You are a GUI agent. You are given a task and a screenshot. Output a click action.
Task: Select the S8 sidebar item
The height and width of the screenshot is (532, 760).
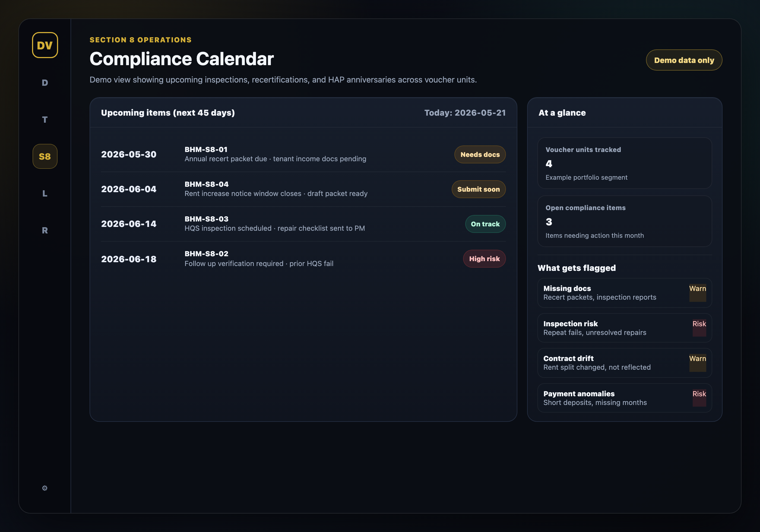point(45,156)
